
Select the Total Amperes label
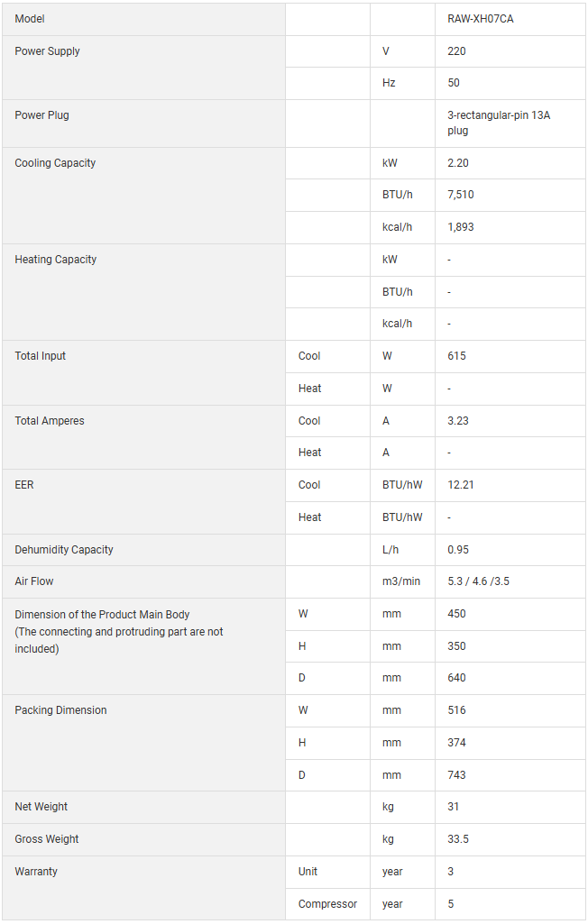pos(50,421)
